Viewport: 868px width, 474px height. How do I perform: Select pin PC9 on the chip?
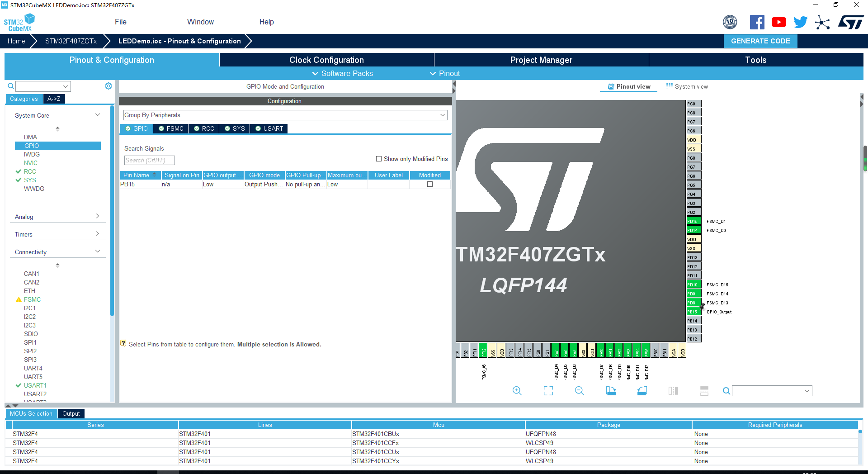(x=693, y=104)
